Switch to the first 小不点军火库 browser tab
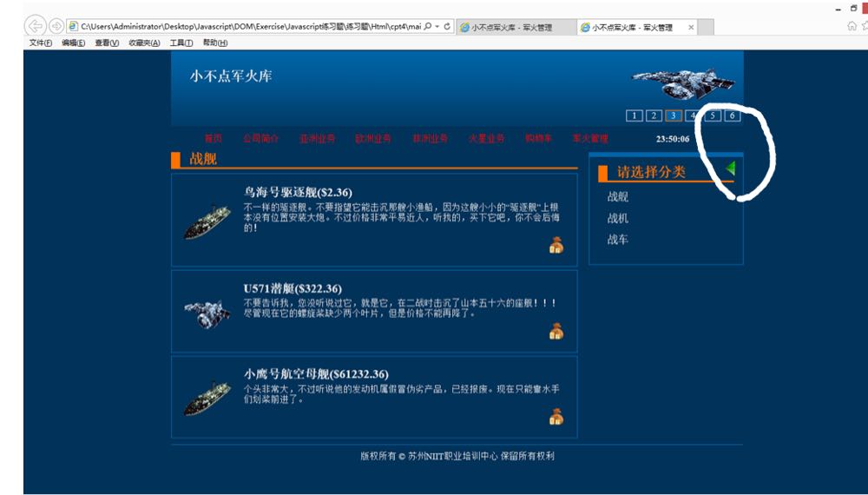The height and width of the screenshot is (495, 868). pyautogui.click(x=516, y=27)
